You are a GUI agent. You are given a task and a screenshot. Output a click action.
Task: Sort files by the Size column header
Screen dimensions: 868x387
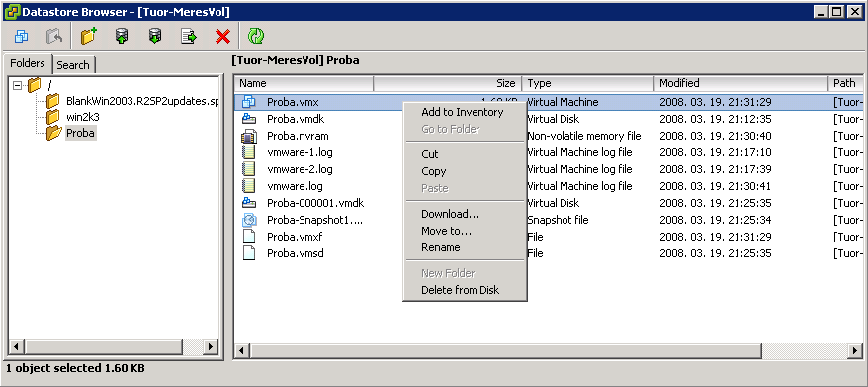click(448, 84)
